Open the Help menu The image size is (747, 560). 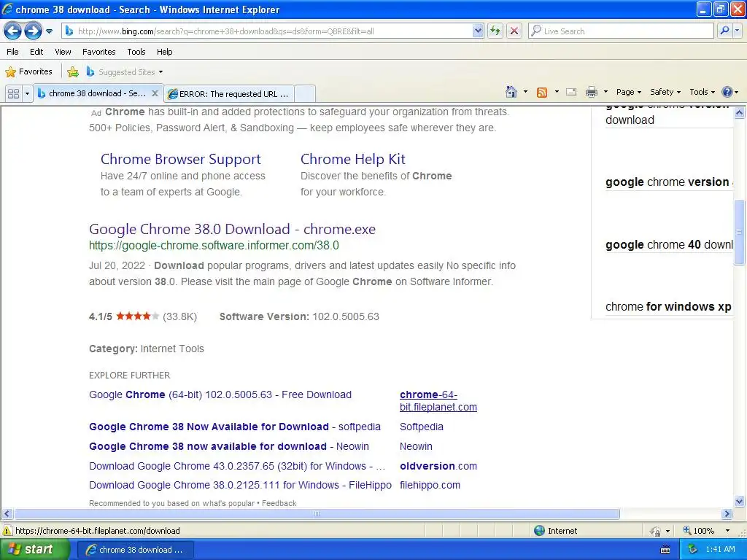(164, 52)
